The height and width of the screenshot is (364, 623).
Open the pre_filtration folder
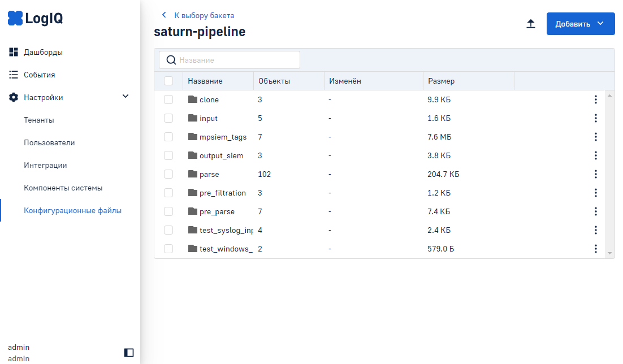pyautogui.click(x=222, y=193)
